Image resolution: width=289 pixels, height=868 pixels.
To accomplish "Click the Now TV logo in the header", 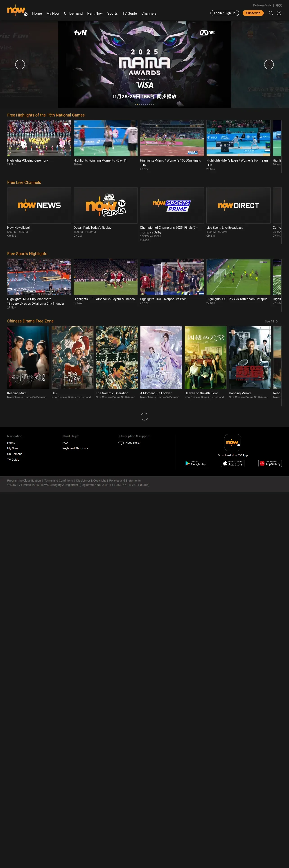I will (x=17, y=10).
